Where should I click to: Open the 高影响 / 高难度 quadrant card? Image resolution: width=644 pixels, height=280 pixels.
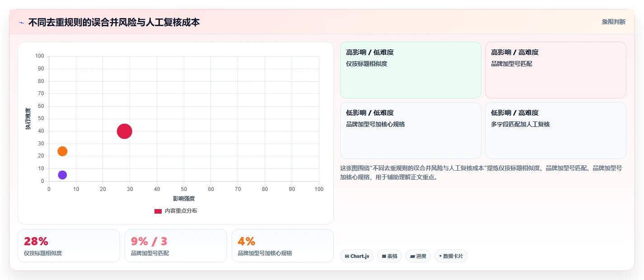(555, 70)
